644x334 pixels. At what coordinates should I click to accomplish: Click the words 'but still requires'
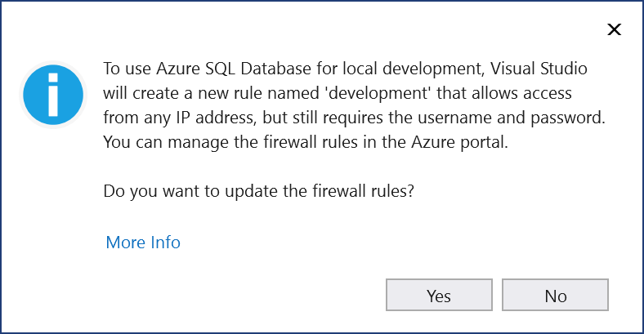pyautogui.click(x=299, y=117)
